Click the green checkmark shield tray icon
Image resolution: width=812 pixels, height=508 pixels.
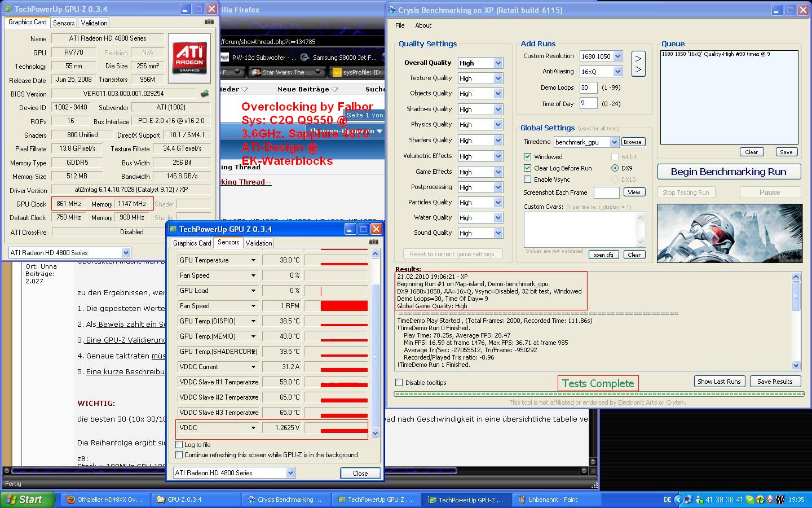pos(750,500)
